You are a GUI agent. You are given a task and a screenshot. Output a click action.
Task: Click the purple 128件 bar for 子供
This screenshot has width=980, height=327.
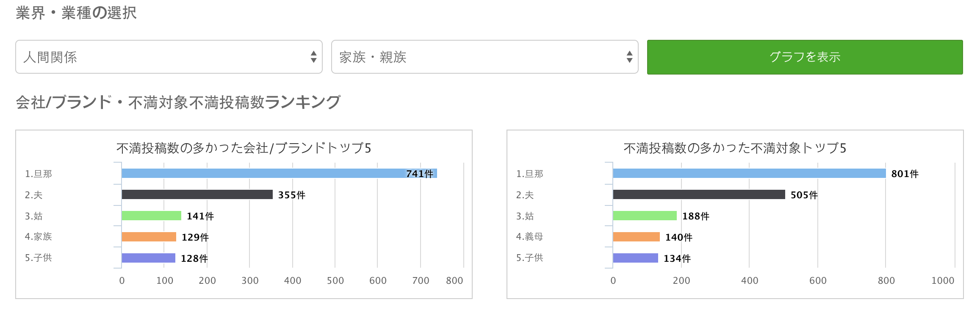149,258
